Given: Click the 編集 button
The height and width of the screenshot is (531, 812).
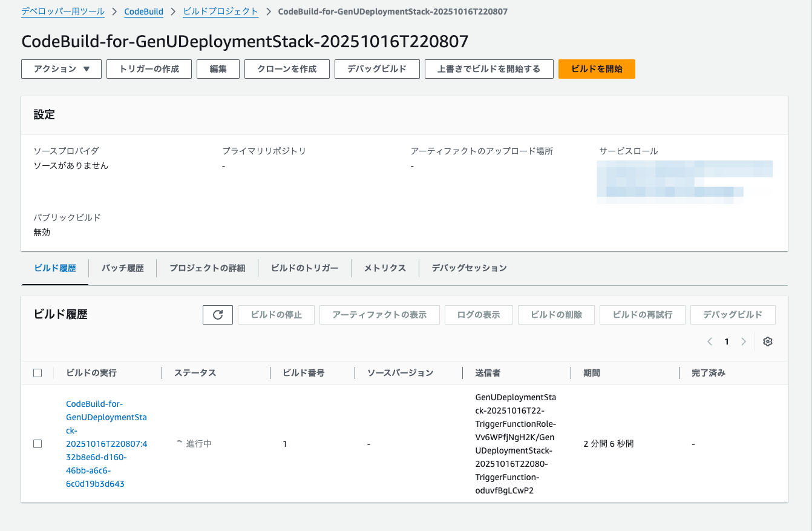Looking at the screenshot, I should pyautogui.click(x=218, y=69).
